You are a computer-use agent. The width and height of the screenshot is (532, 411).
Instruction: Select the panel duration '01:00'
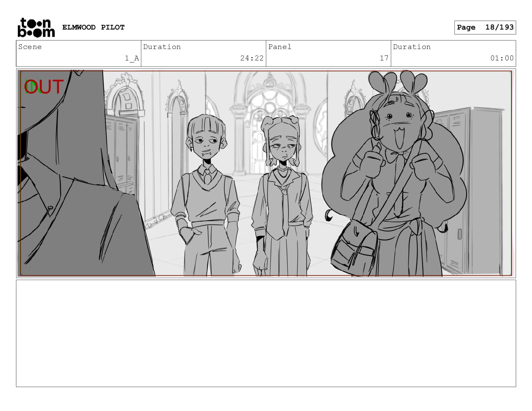point(502,58)
